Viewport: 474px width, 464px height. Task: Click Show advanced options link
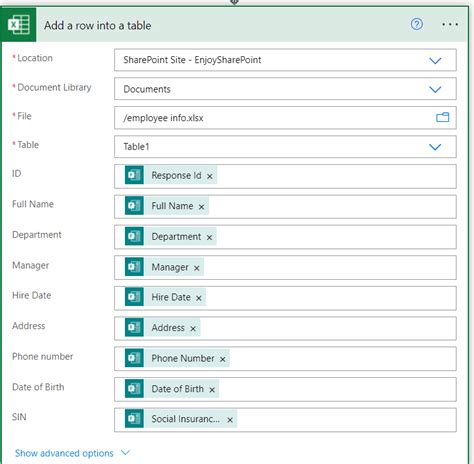pos(64,453)
